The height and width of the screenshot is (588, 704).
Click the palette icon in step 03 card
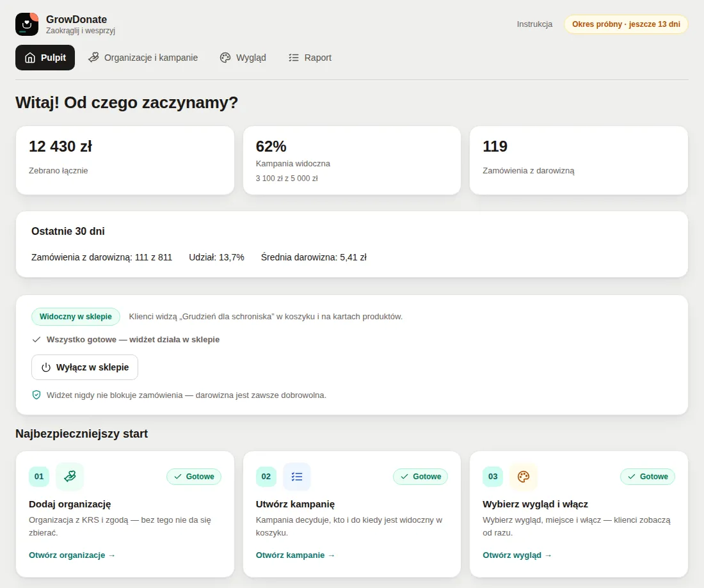(x=524, y=476)
